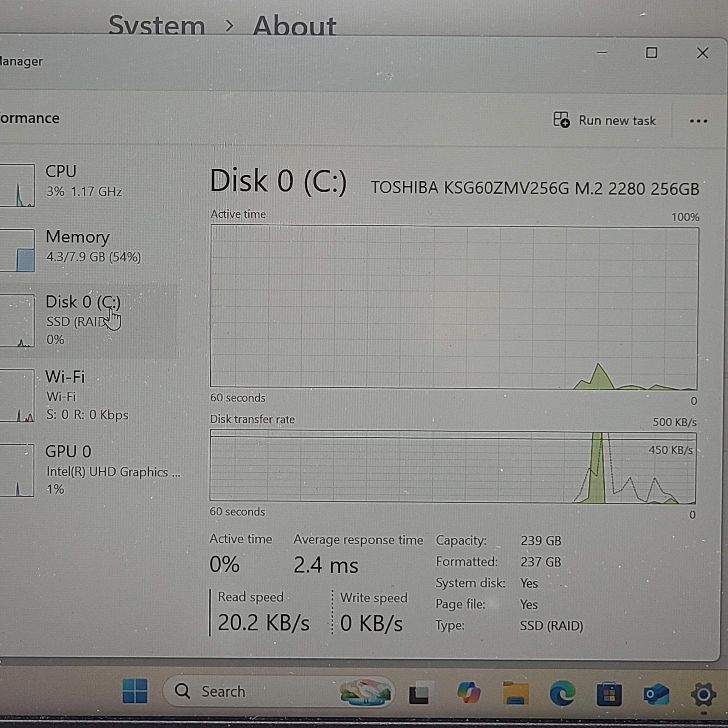Select the Wi-Fi sidebar entry
The image size is (728, 728).
coord(89,395)
